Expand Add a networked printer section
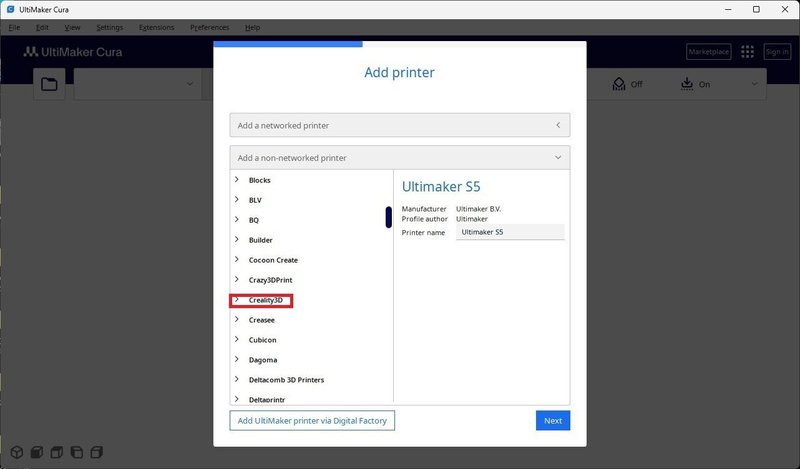Viewport: 800px width, 469px height. click(399, 125)
